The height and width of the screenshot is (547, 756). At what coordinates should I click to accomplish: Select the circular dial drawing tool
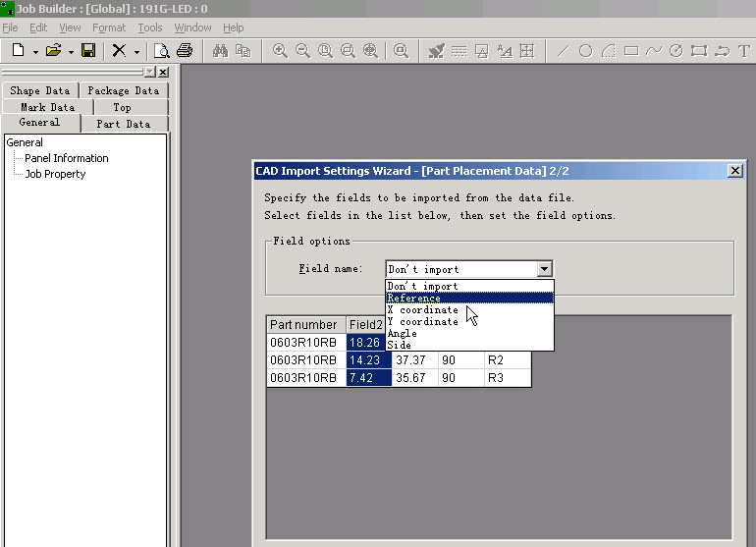click(676, 51)
